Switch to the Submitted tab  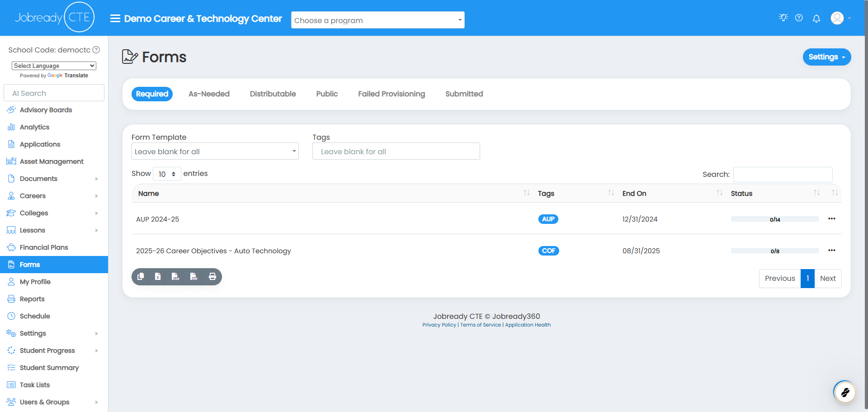click(464, 94)
